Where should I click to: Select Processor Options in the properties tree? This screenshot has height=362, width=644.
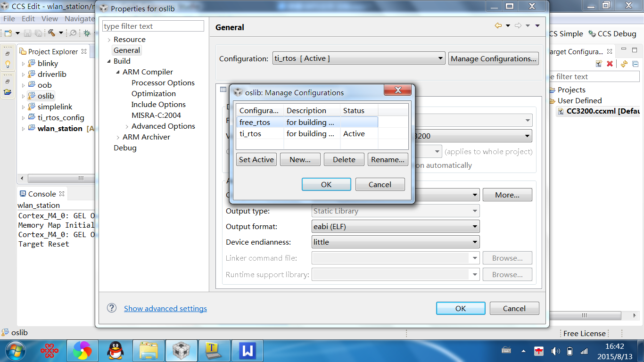coord(163,83)
